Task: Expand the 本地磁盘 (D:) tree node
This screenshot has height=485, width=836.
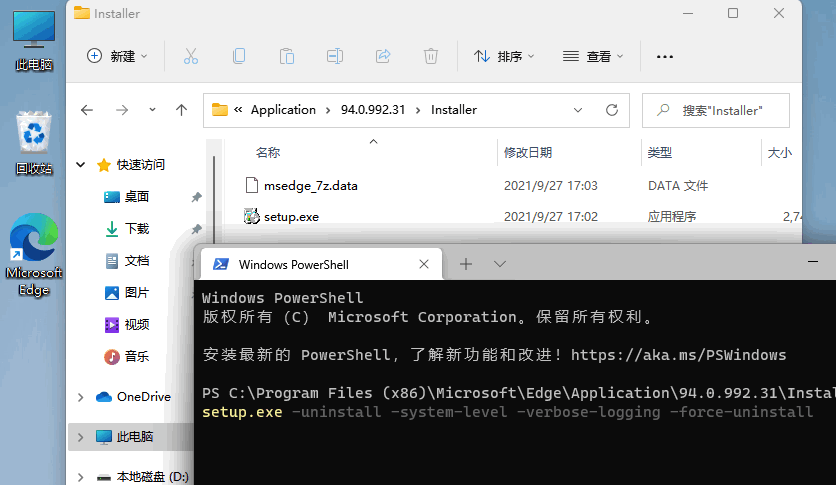Action: point(81,477)
